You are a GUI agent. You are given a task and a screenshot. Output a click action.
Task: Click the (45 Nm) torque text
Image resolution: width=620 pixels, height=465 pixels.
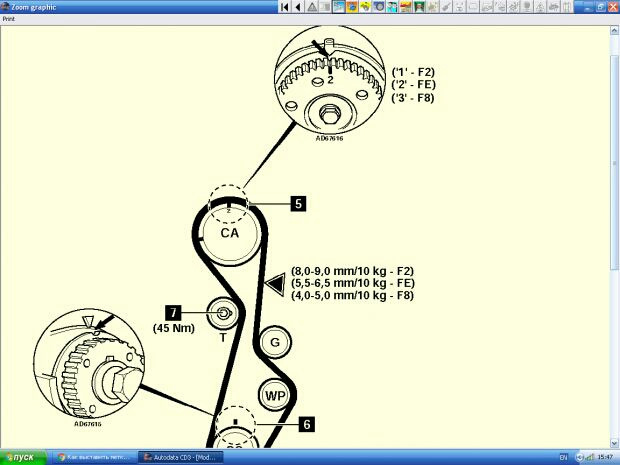(x=174, y=328)
